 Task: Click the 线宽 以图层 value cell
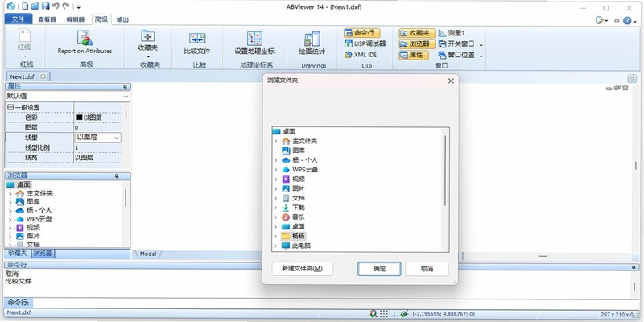[x=97, y=157]
